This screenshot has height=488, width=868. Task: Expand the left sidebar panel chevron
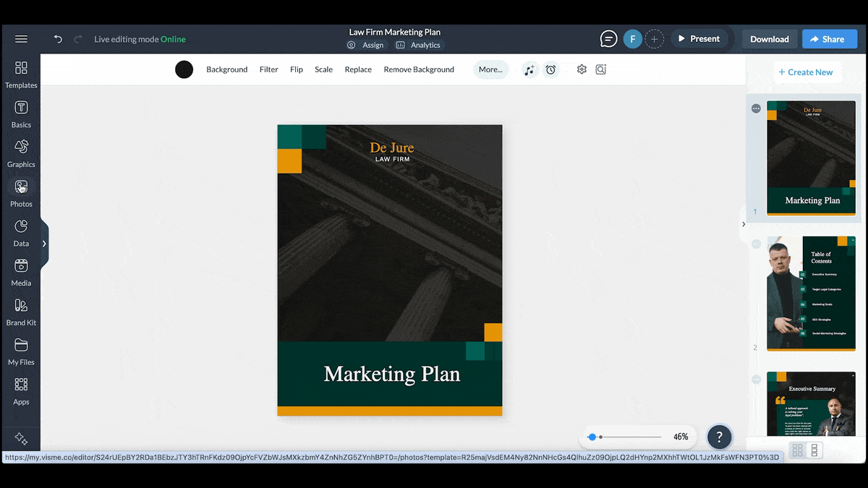pyautogui.click(x=44, y=244)
